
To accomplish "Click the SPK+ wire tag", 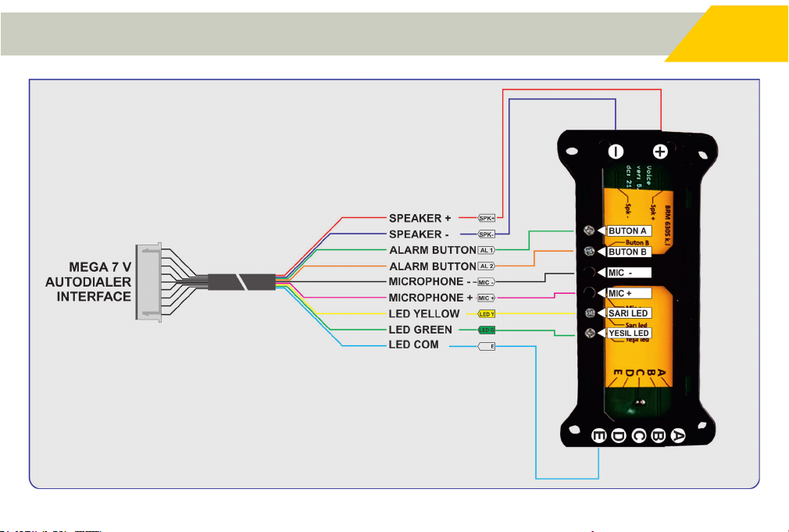I will (x=487, y=218).
